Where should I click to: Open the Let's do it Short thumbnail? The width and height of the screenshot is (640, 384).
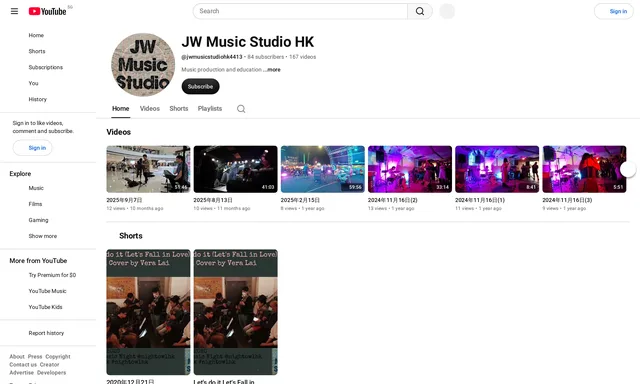[236, 312]
